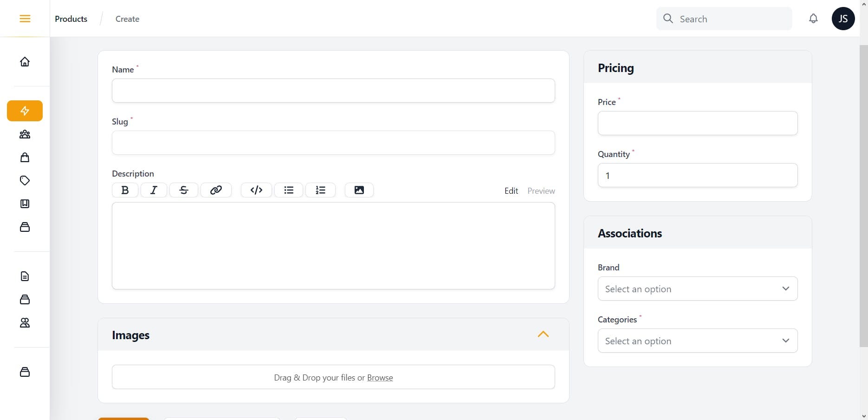Screen dimensions: 868x420
Task: Toggle italic formatting in Description
Action: pyautogui.click(x=154, y=190)
